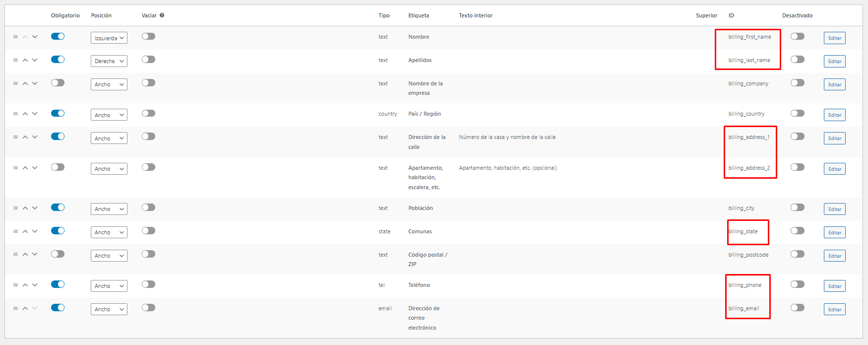
Task: Enable Obligatorio for Nombre de la empresa
Action: coord(58,83)
